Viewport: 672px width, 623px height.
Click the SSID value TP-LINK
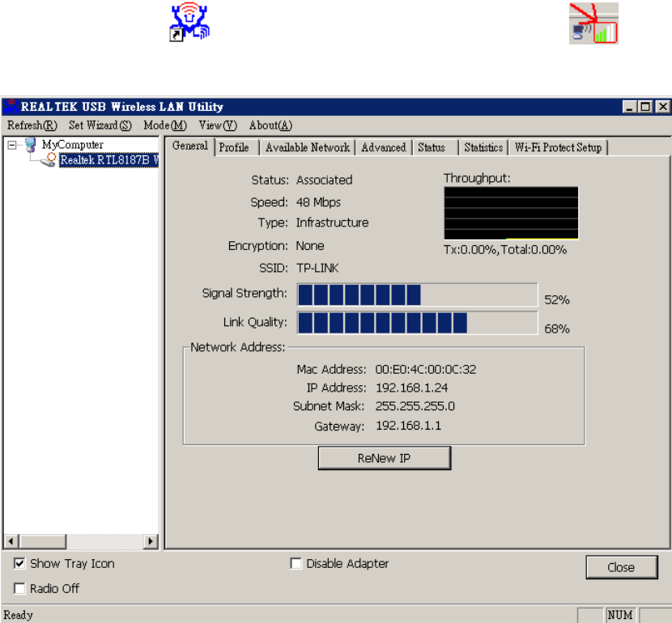coord(317,268)
